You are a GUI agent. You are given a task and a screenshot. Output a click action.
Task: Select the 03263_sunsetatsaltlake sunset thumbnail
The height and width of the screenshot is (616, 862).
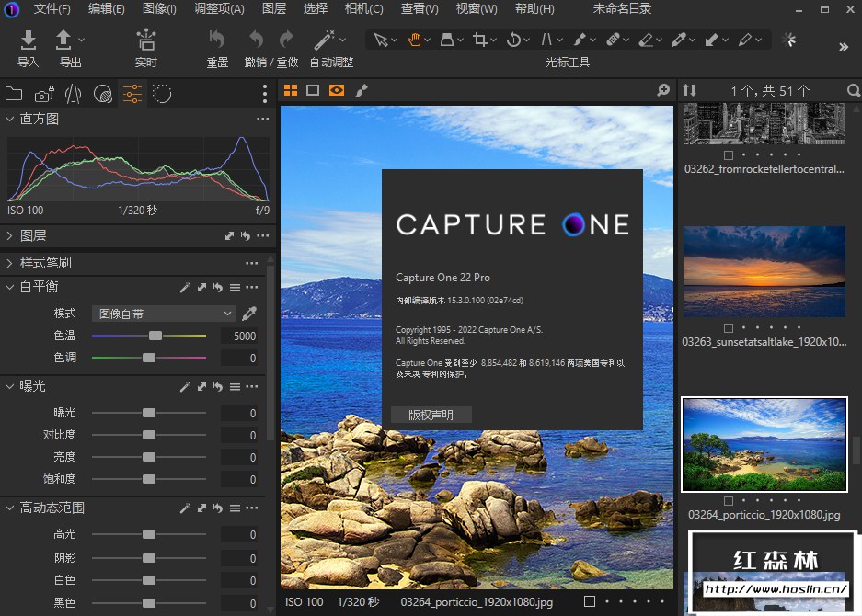(x=764, y=271)
